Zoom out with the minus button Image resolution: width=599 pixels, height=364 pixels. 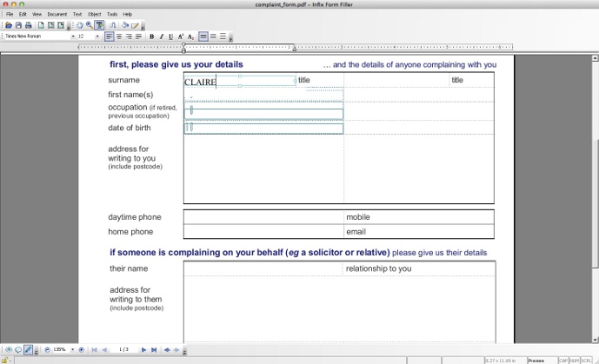tap(47, 349)
